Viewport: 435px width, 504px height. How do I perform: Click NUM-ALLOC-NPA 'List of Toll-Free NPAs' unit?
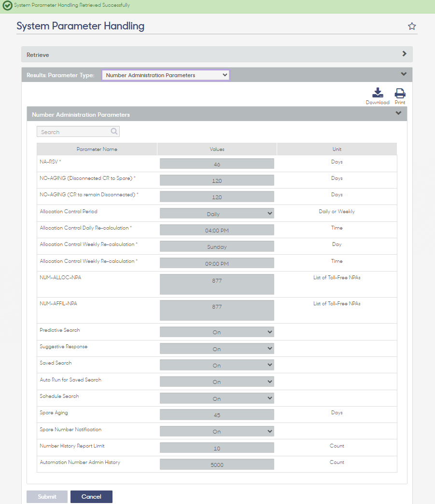pyautogui.click(x=337, y=277)
